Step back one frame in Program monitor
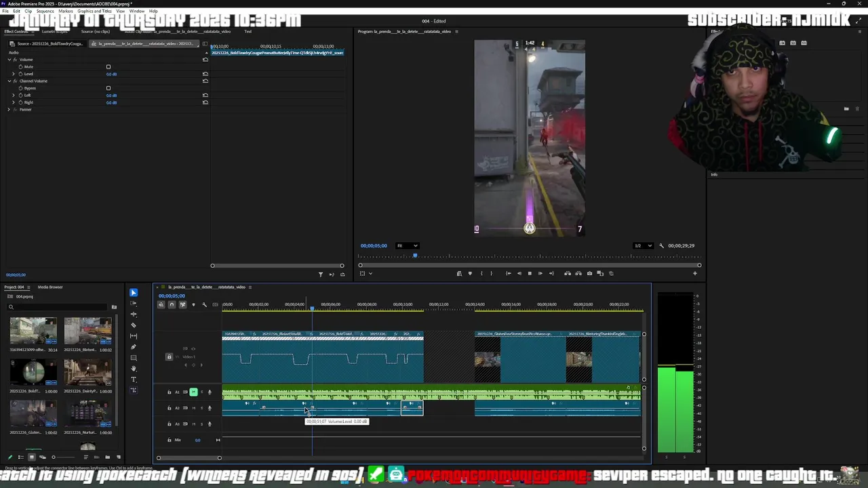868x488 pixels. pyautogui.click(x=519, y=273)
